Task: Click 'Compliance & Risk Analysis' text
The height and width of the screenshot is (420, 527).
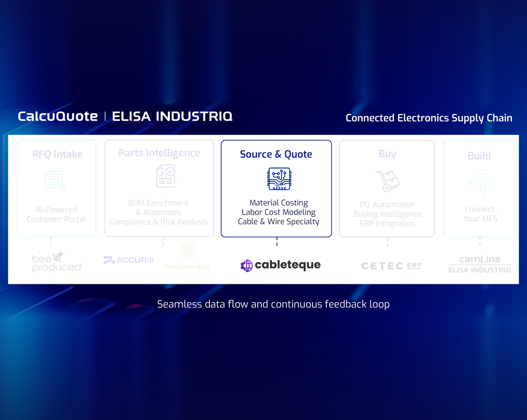Action: pyautogui.click(x=159, y=222)
